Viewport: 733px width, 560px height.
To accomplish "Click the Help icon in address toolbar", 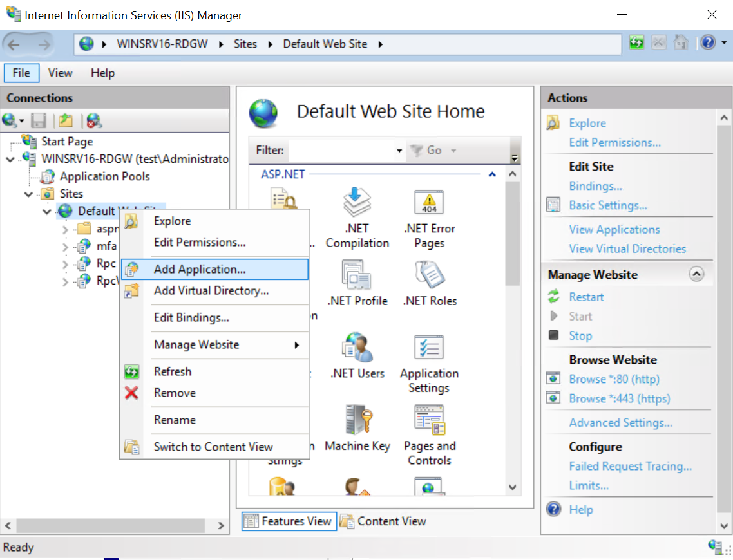I will point(708,44).
